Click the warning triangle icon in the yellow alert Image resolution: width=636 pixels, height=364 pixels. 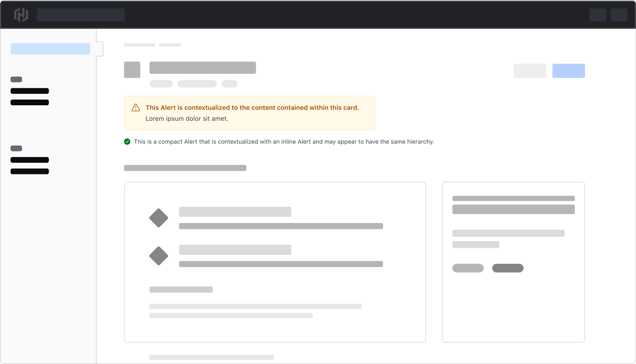pyautogui.click(x=135, y=108)
